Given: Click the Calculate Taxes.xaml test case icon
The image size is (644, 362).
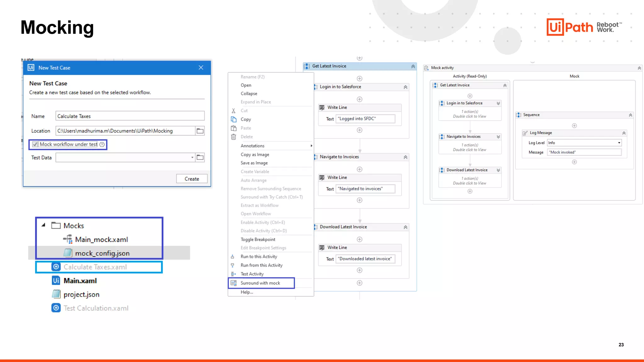Looking at the screenshot, I should coord(56,267).
